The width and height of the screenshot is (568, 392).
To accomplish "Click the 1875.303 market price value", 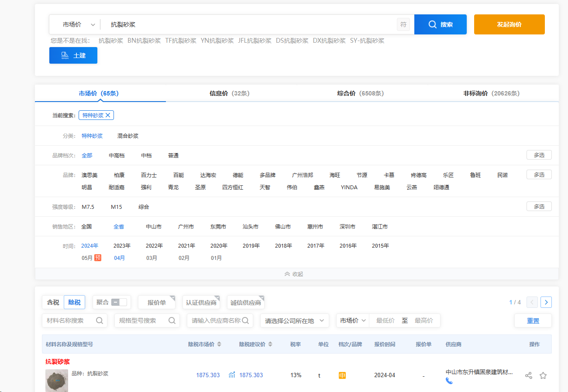I will tap(208, 375).
